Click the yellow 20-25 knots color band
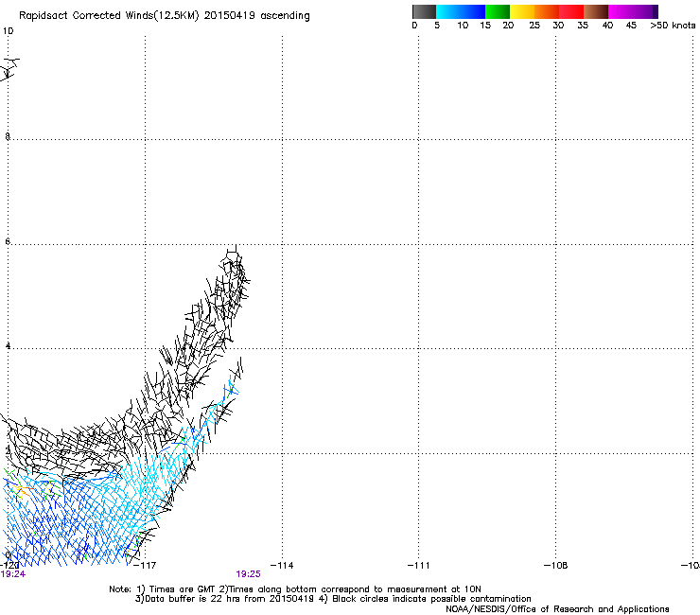The width and height of the screenshot is (700, 615). click(x=522, y=11)
